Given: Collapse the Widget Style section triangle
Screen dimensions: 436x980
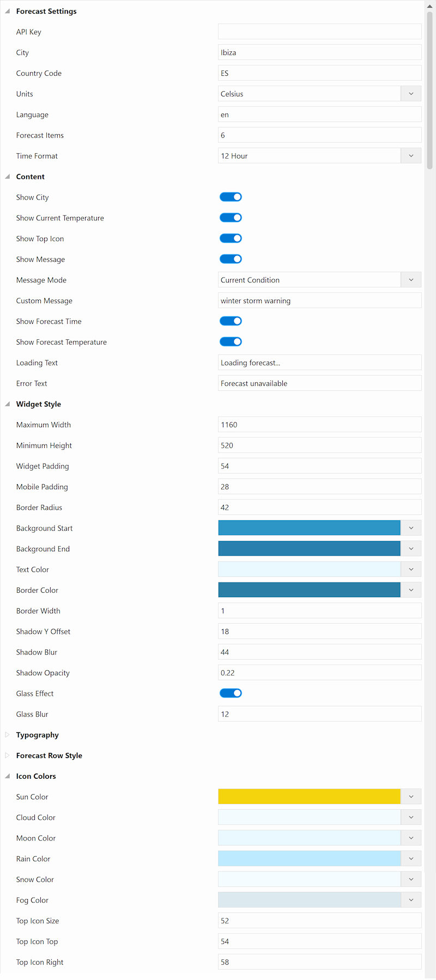Looking at the screenshot, I should (8, 404).
